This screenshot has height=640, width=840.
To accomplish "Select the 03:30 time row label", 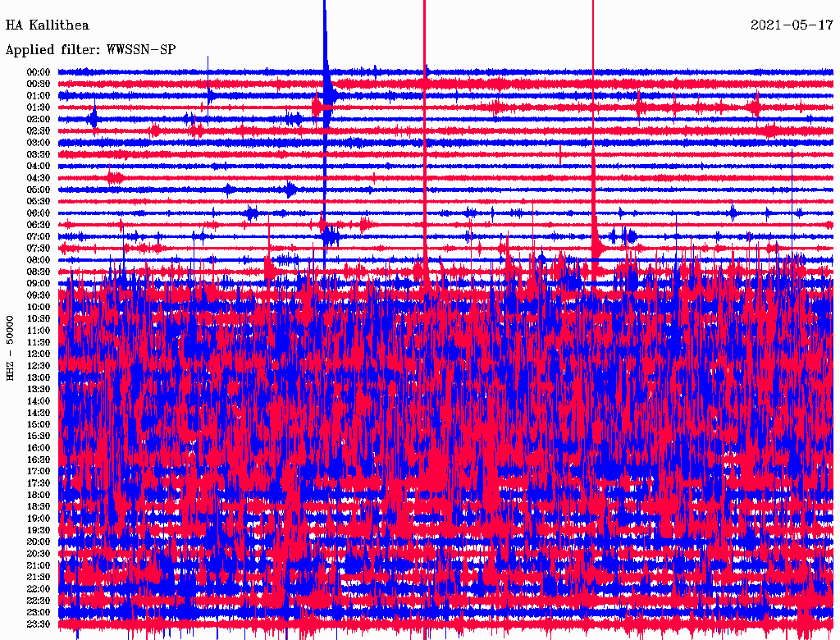I will [39, 154].
